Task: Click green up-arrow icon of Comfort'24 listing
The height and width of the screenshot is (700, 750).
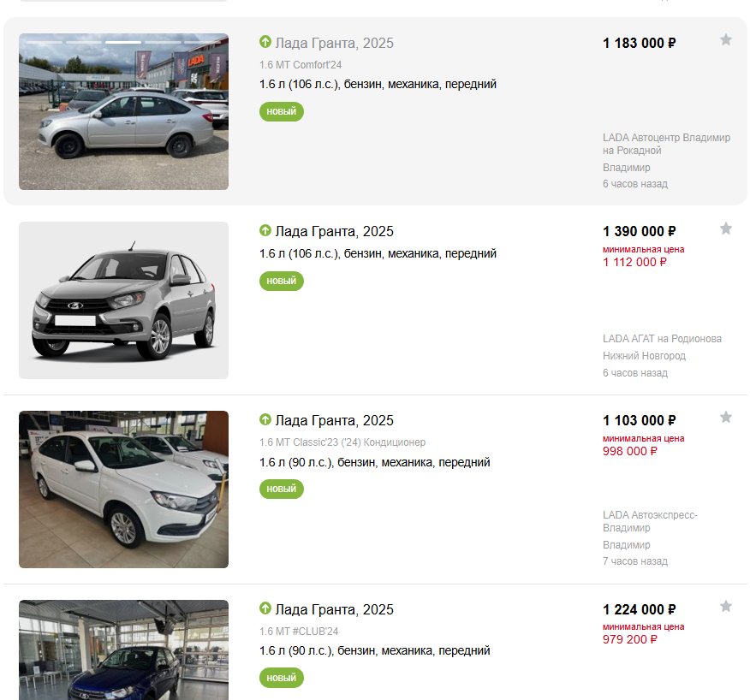Action: tap(265, 42)
